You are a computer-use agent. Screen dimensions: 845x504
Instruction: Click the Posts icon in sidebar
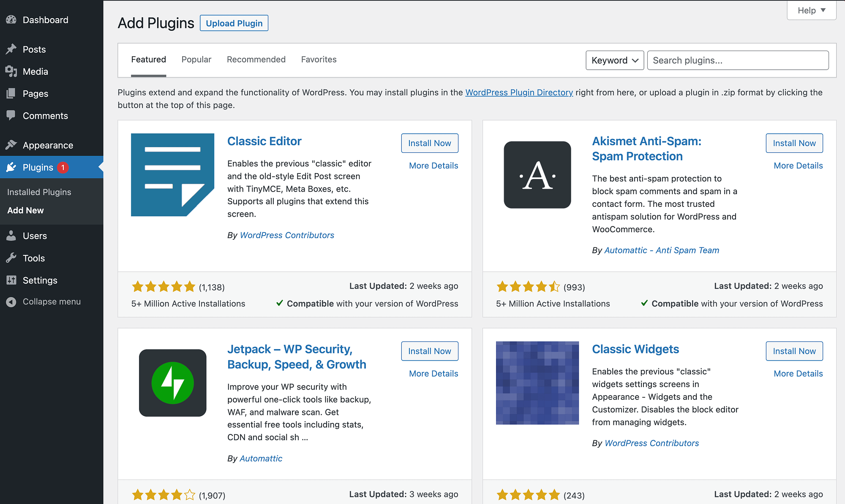(11, 49)
